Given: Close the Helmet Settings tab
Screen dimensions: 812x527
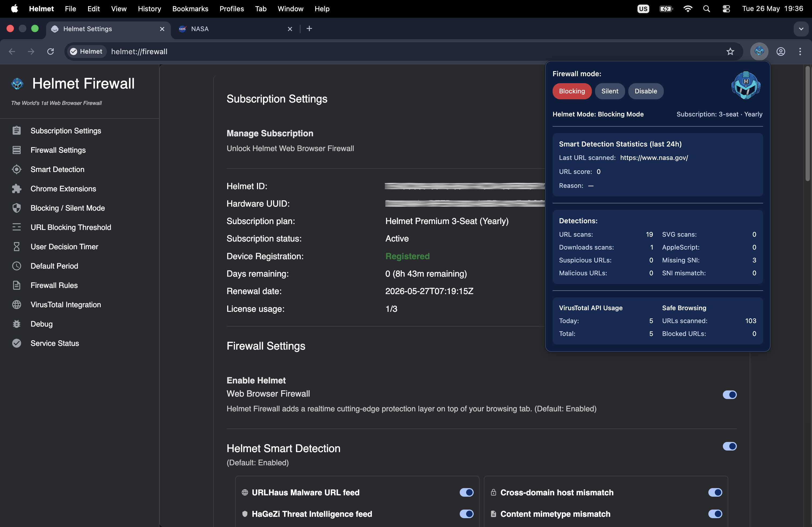Looking at the screenshot, I should click(x=162, y=29).
